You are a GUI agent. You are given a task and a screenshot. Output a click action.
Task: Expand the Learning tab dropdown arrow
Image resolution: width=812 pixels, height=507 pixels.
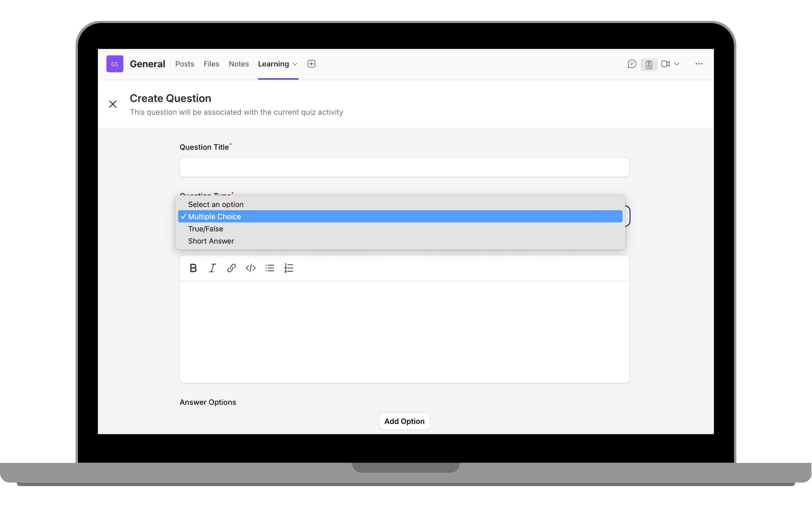coord(295,64)
